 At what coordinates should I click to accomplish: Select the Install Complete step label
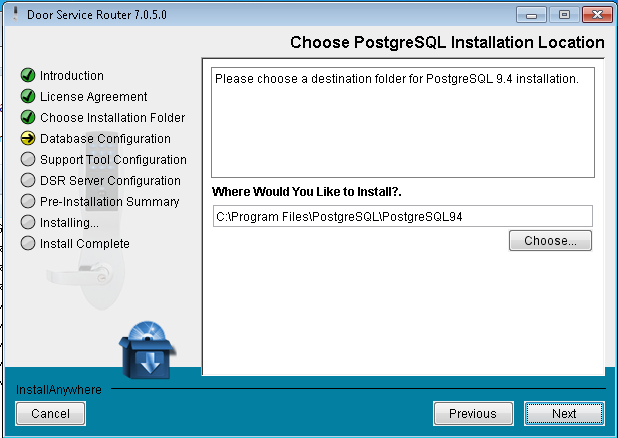click(x=85, y=244)
